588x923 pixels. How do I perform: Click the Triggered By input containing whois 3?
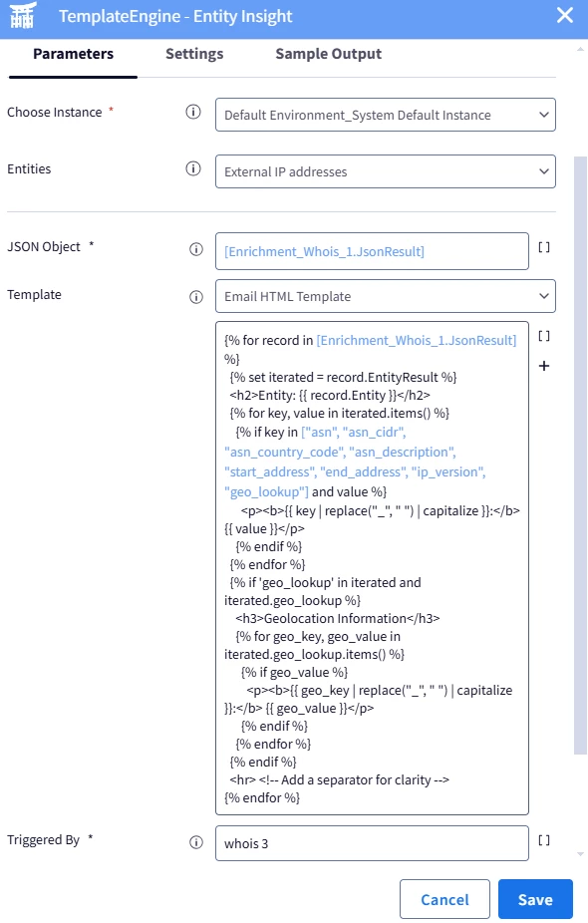(372, 843)
